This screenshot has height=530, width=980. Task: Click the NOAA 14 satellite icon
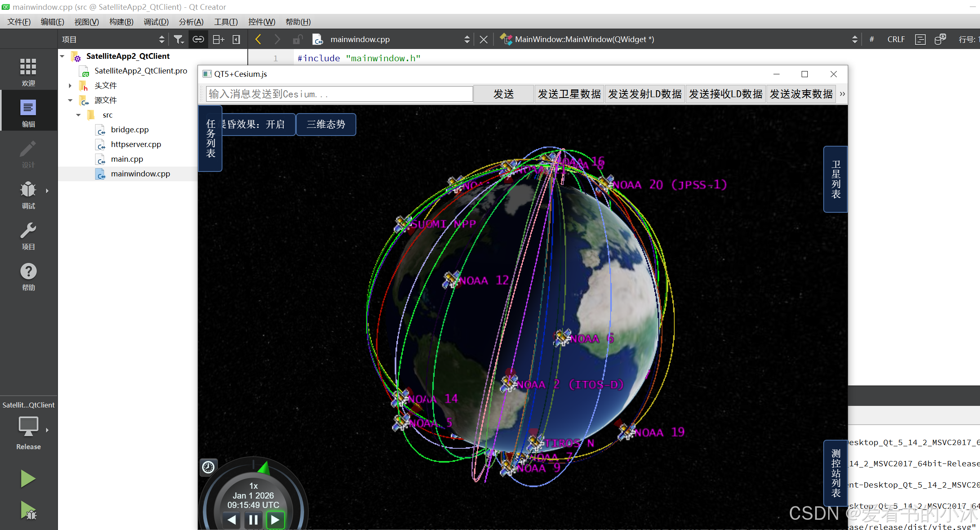[400, 398]
